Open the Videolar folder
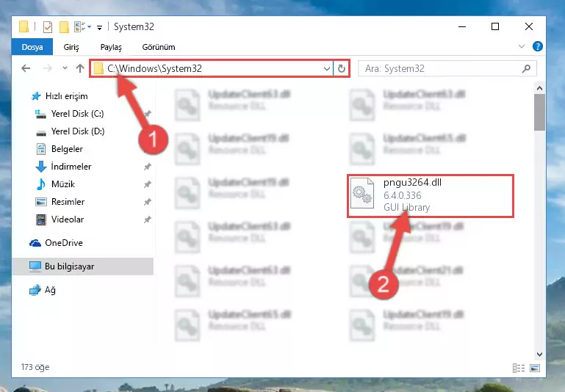The height and width of the screenshot is (392, 565). pos(68,219)
